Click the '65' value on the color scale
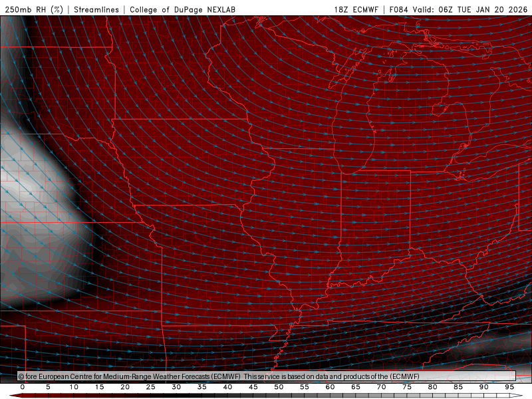The width and height of the screenshot is (532, 399). point(356,387)
